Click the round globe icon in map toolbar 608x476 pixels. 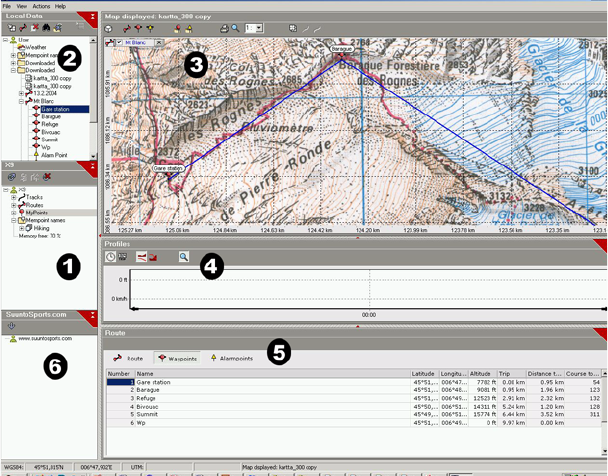(x=109, y=29)
